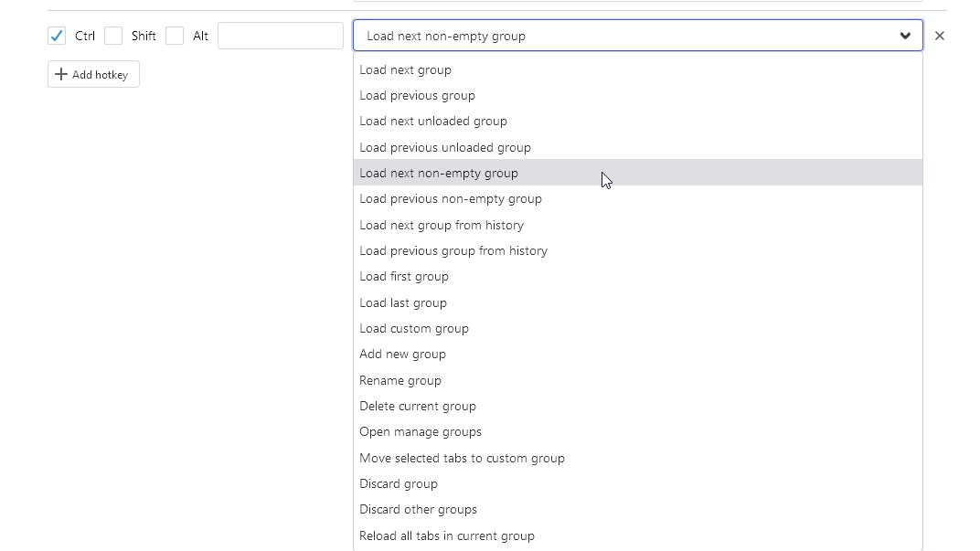The width and height of the screenshot is (980, 551).
Task: Choose "Load previous non-empty group"
Action: 451,198
